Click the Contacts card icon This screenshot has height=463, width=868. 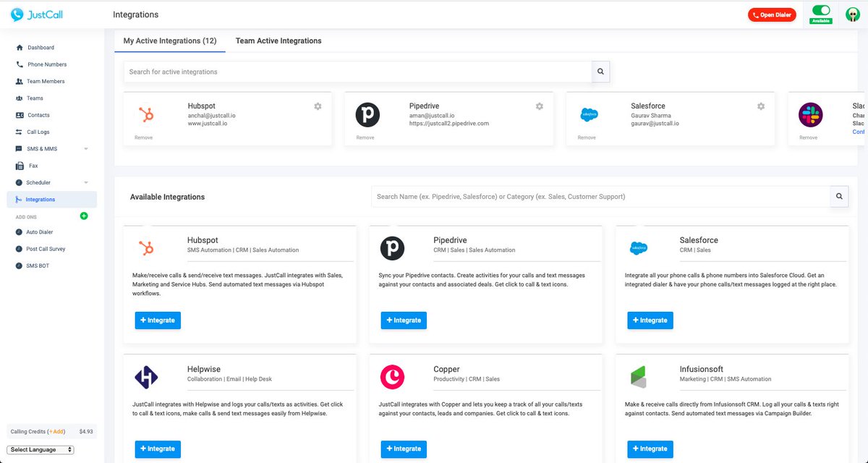click(x=20, y=115)
